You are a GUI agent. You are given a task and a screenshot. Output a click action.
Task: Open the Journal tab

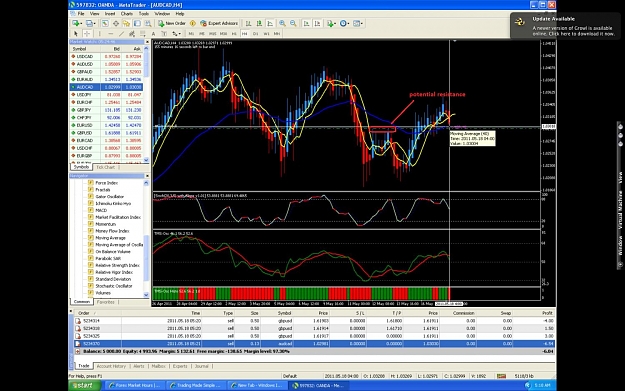[x=202, y=366]
